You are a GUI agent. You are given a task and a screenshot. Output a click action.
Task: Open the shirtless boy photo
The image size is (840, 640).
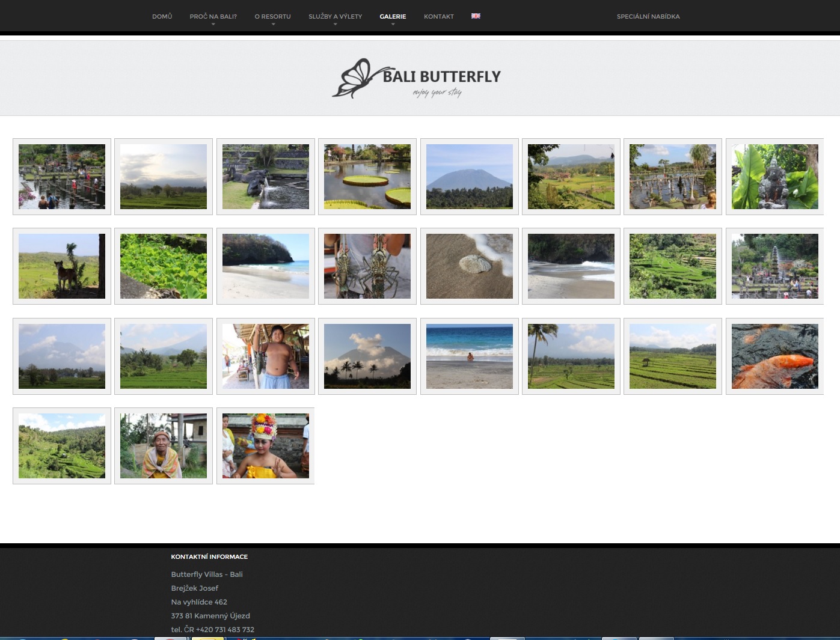(266, 356)
